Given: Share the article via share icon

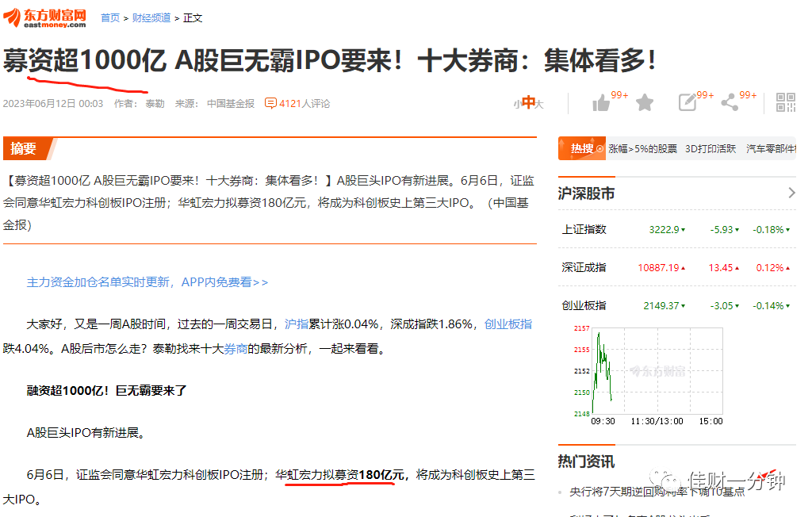Looking at the screenshot, I should tap(730, 102).
